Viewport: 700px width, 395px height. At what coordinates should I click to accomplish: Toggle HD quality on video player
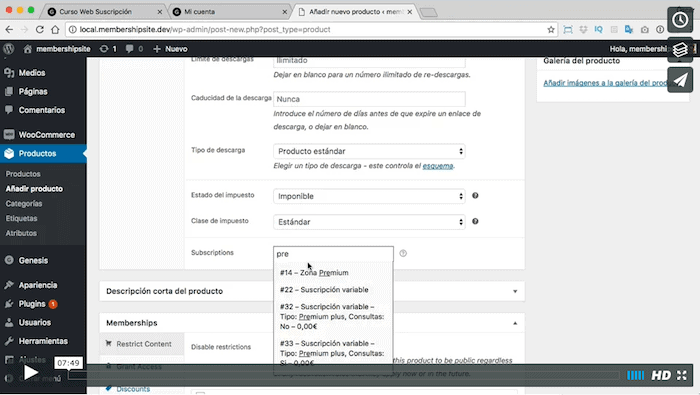[x=661, y=375]
